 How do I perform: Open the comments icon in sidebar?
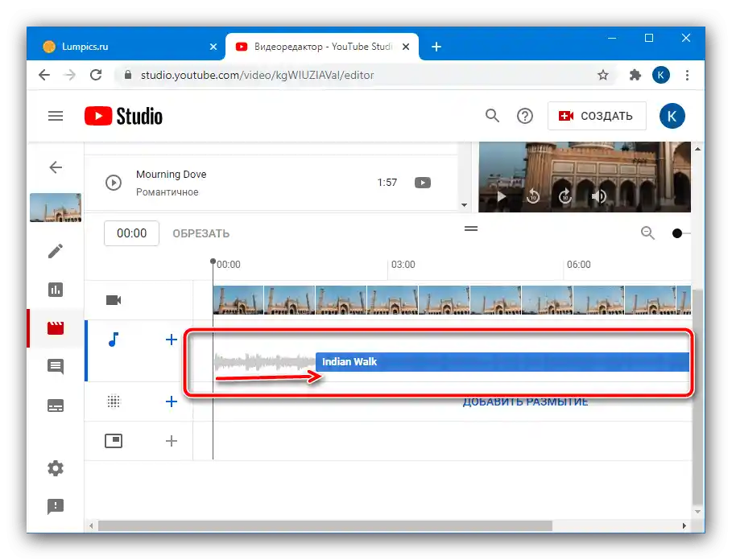[56, 367]
